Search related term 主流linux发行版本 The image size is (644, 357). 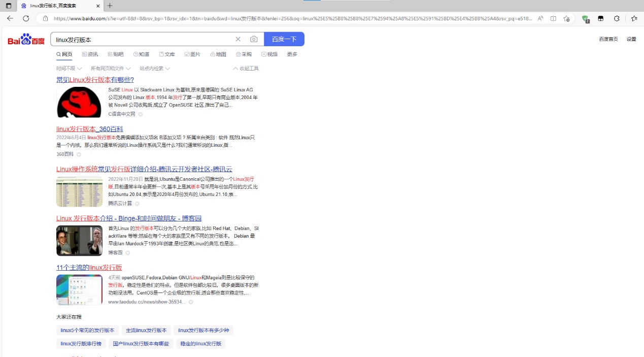pyautogui.click(x=146, y=330)
